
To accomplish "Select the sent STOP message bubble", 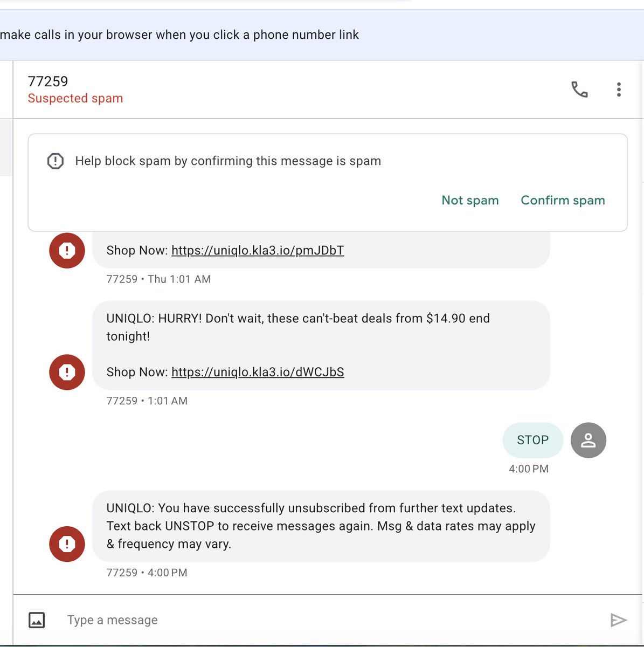I will [x=533, y=440].
